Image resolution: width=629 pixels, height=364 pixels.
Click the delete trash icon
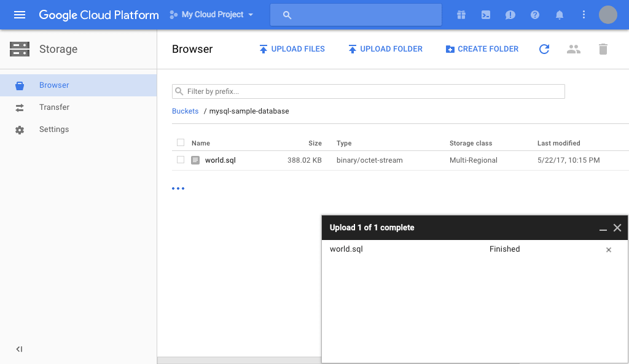(x=603, y=49)
